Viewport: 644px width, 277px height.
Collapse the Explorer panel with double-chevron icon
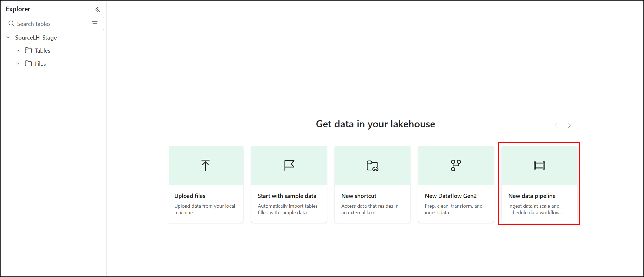click(x=97, y=9)
